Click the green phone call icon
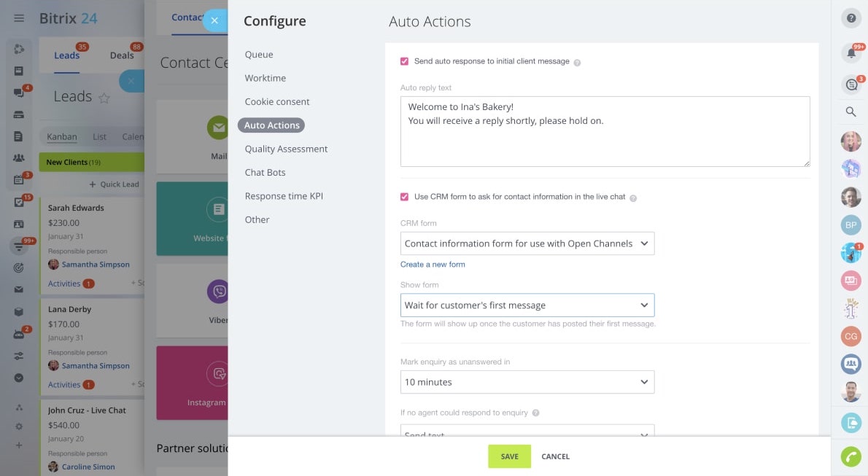This screenshot has height=476, width=868. pos(850,456)
